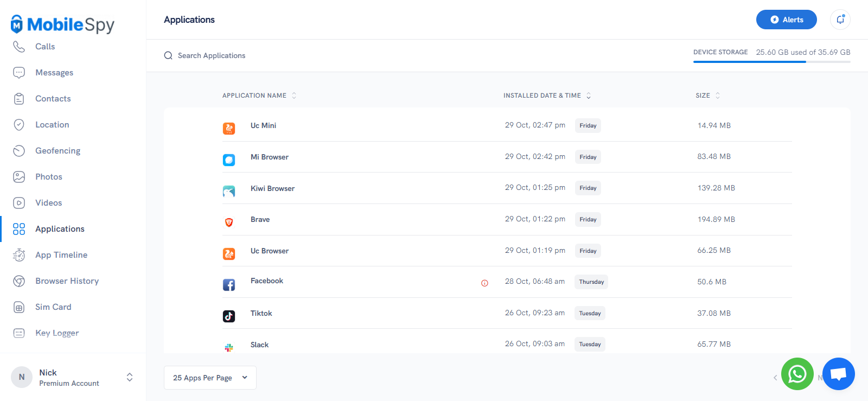The height and width of the screenshot is (401, 868).
Task: Go to Geofencing section
Action: click(x=58, y=151)
